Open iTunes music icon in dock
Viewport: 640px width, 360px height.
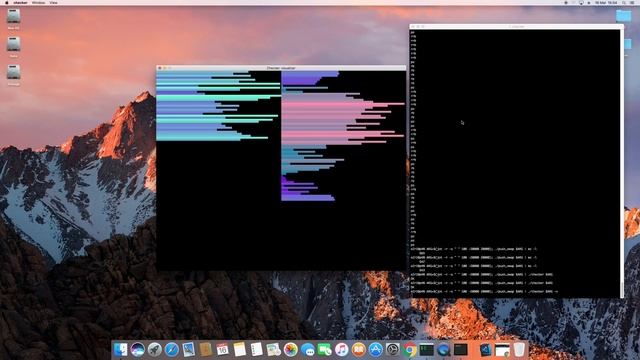click(x=342, y=350)
